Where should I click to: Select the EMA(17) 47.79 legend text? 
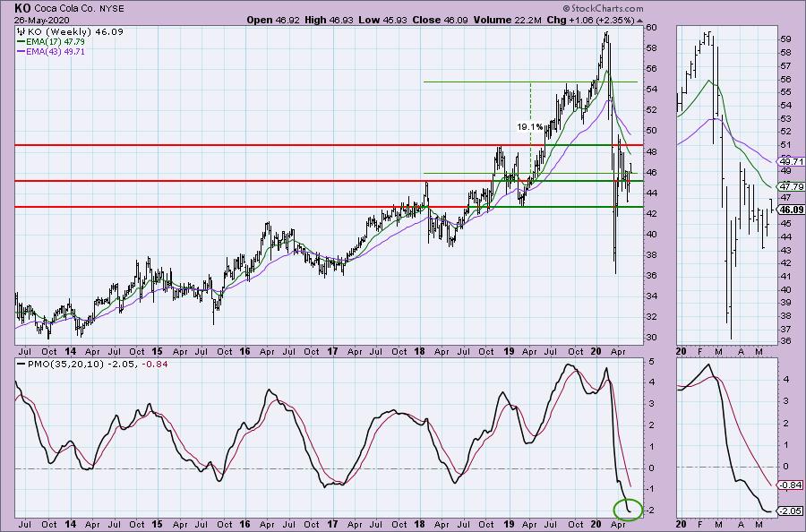[56, 41]
